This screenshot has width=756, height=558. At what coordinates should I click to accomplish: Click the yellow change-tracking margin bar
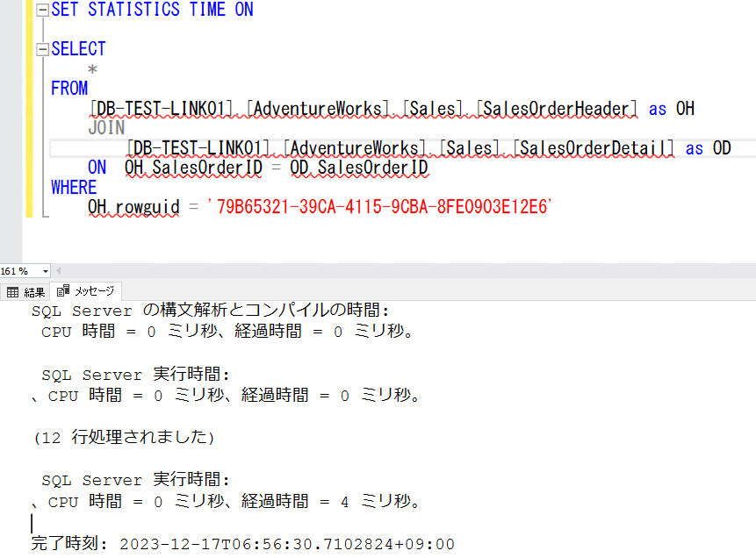coord(30,105)
